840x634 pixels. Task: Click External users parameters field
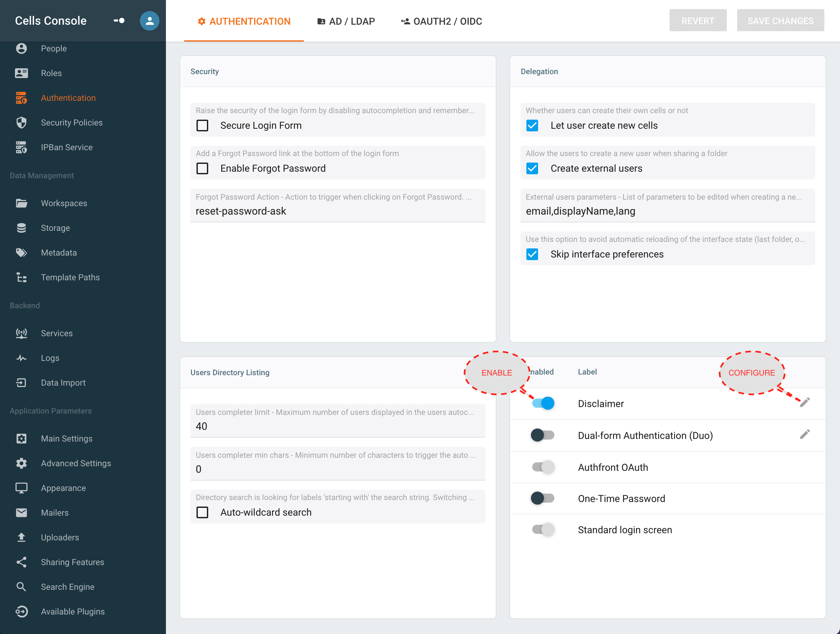(x=667, y=205)
